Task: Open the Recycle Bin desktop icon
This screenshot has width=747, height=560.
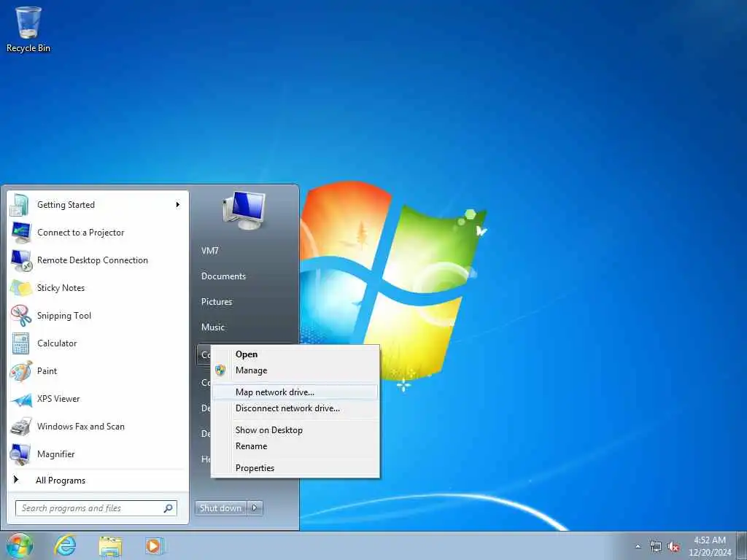Action: pyautogui.click(x=28, y=28)
